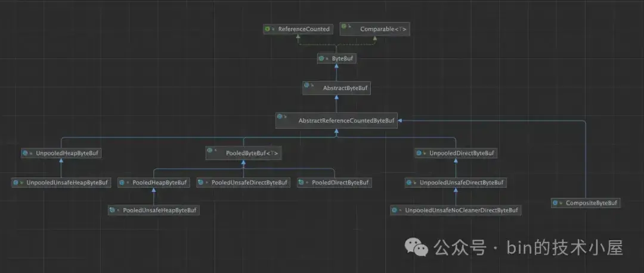Select the PooledUnsafeDirectByteBuf node
The width and height of the screenshot is (644, 273).
(x=243, y=182)
